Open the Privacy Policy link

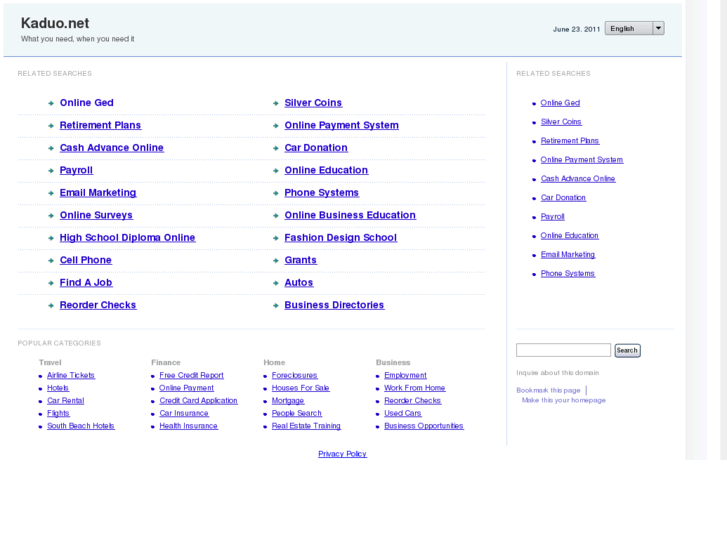click(x=342, y=454)
